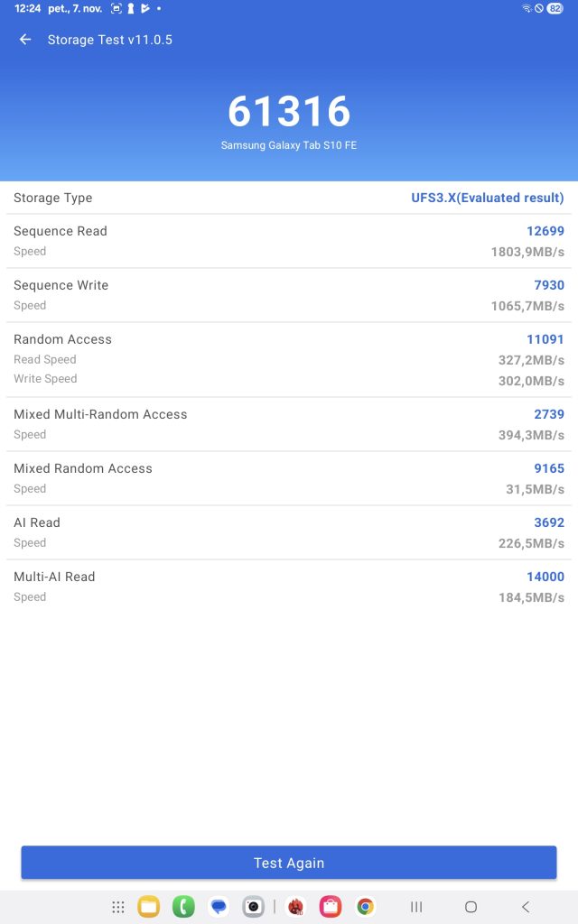Select the Sequence Read result row
The width and height of the screenshot is (578, 924).
289,241
